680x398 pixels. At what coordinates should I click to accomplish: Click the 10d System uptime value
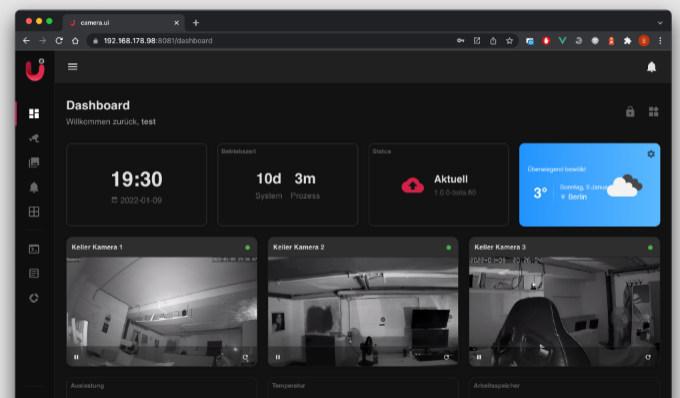(268, 179)
